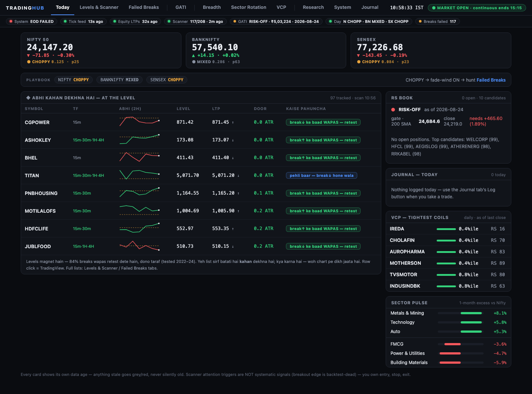This screenshot has width=532, height=394.
Task: Click the Building Materials sector bar
Action: coord(460,363)
